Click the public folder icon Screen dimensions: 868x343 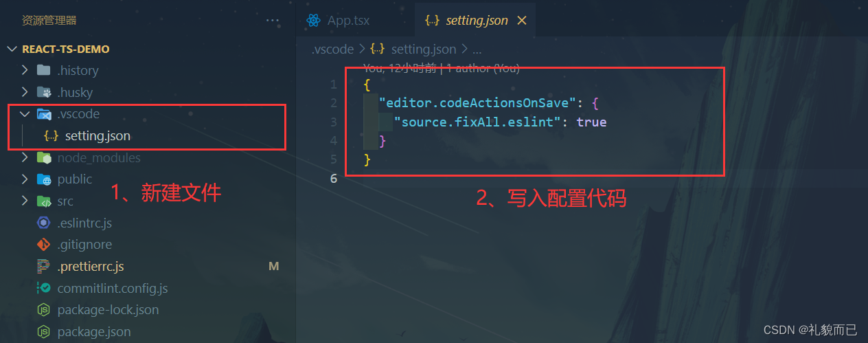point(44,179)
